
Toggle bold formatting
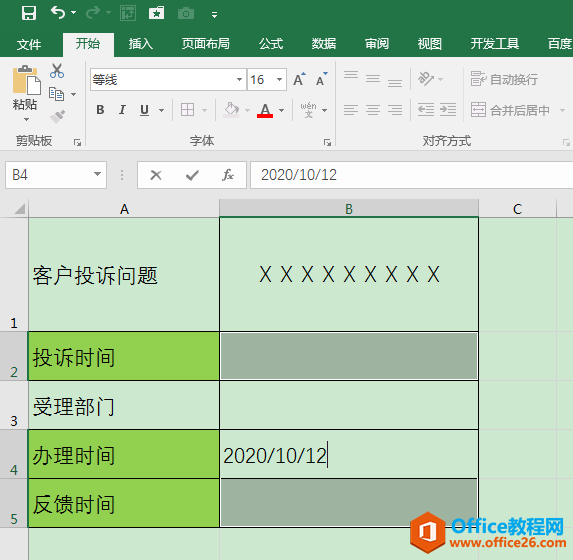pos(100,110)
